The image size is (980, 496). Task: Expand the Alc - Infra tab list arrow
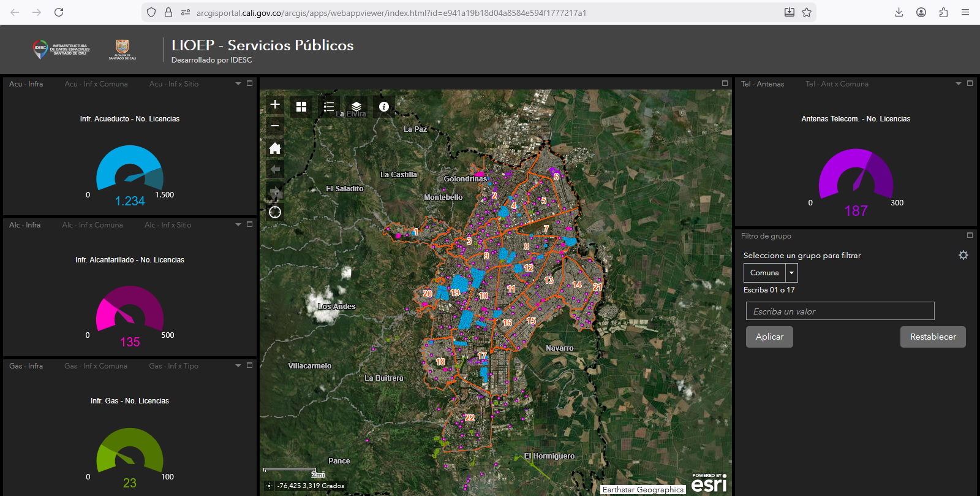(238, 225)
